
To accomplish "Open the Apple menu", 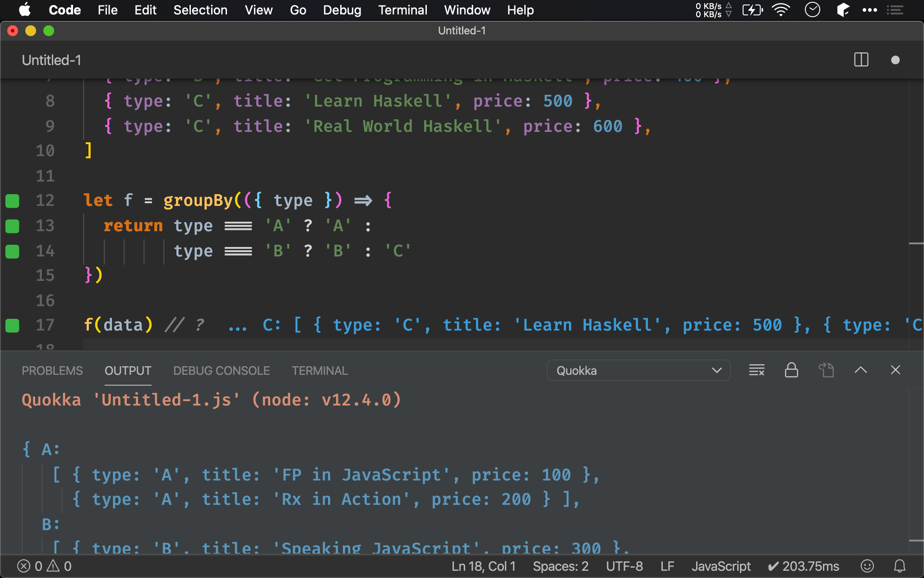I will point(25,10).
